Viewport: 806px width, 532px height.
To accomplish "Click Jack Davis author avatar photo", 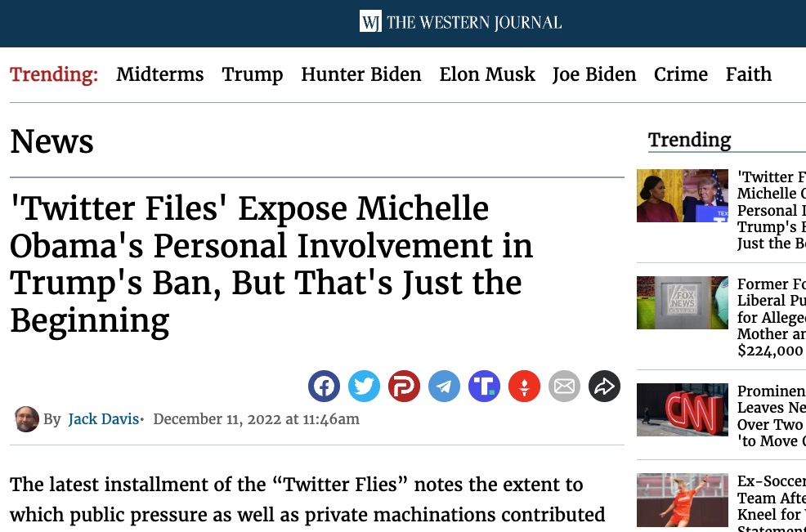I will click(x=27, y=419).
